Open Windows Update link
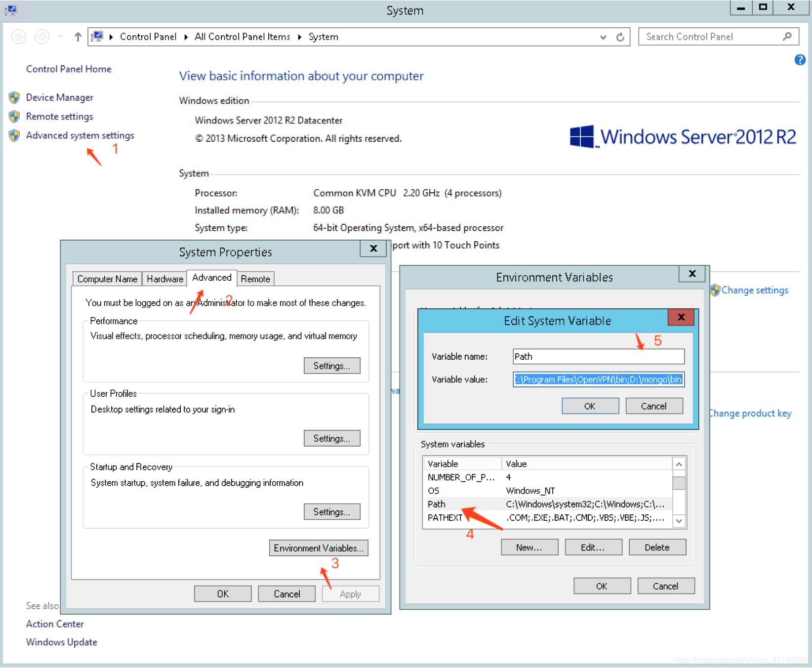Image resolution: width=812 pixels, height=669 pixels. click(62, 642)
